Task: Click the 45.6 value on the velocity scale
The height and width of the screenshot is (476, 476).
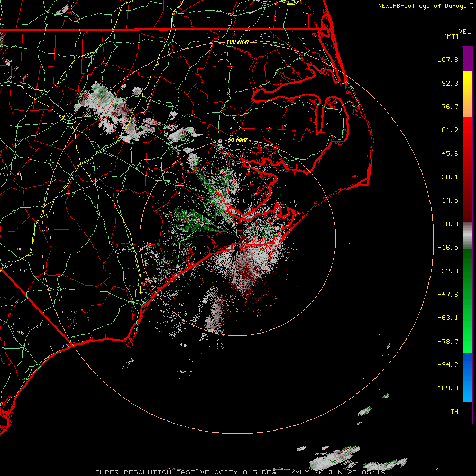Action: click(450, 153)
